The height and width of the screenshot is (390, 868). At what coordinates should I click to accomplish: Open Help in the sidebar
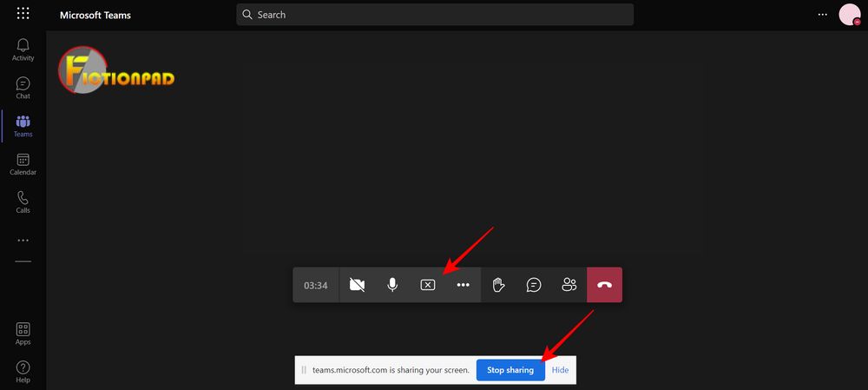click(23, 373)
